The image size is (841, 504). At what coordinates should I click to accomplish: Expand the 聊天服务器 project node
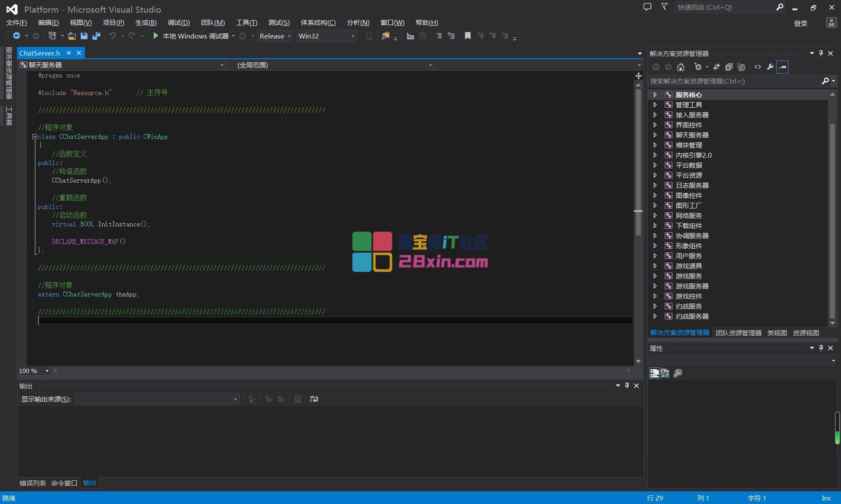pos(655,135)
